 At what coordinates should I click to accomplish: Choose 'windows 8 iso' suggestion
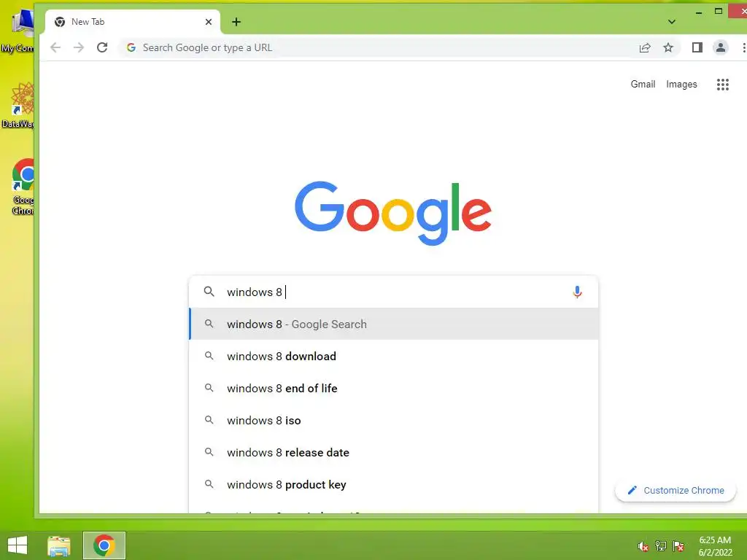pos(394,421)
